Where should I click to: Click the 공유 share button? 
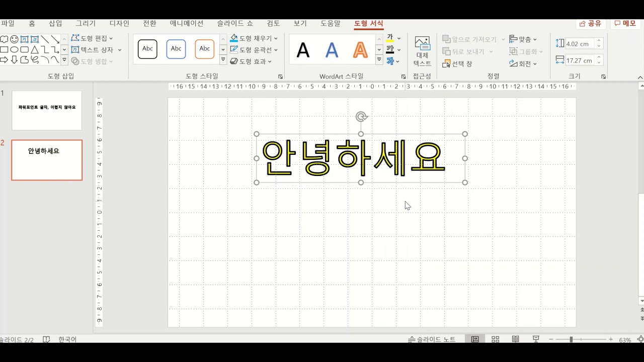coord(591,24)
